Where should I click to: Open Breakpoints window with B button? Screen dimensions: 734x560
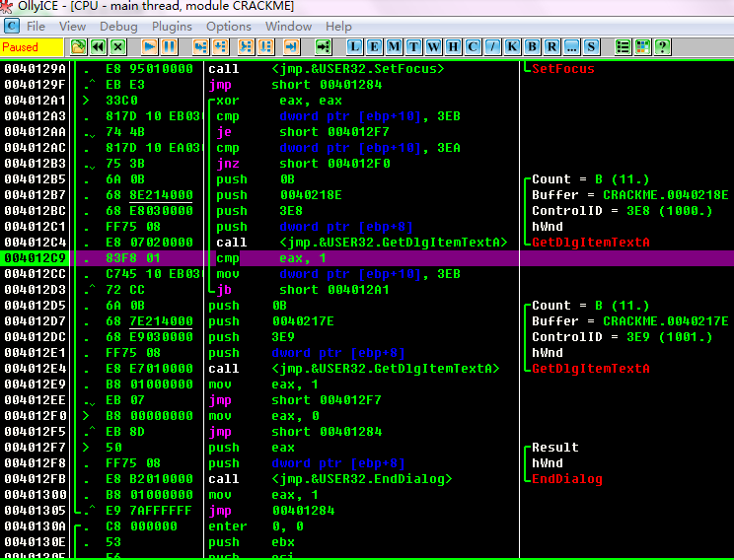(x=532, y=46)
